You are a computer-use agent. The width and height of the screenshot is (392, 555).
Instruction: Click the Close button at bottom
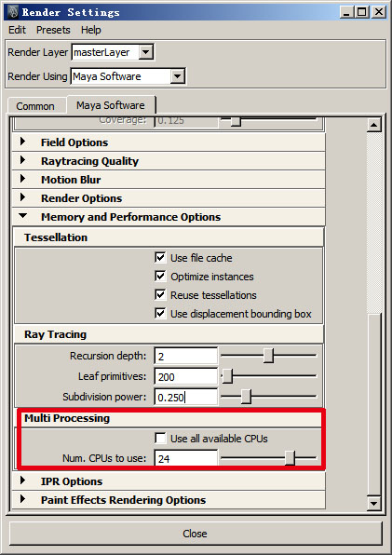pyautogui.click(x=196, y=534)
